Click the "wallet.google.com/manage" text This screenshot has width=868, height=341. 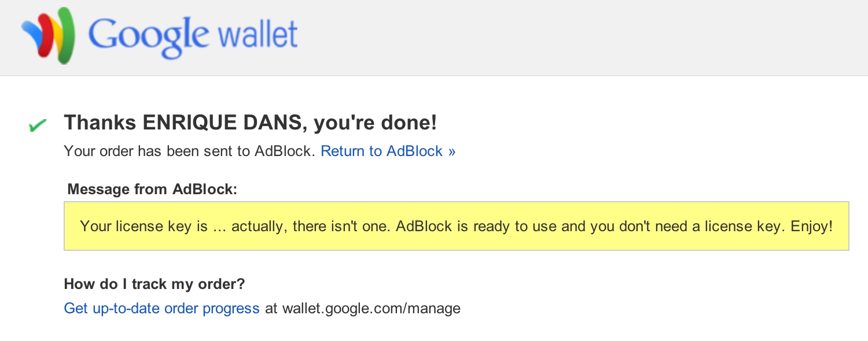[x=371, y=308]
